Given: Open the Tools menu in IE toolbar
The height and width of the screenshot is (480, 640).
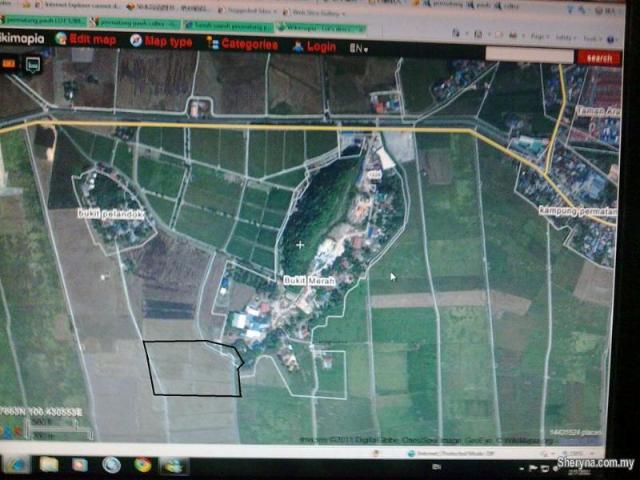Looking at the screenshot, I should click(591, 38).
